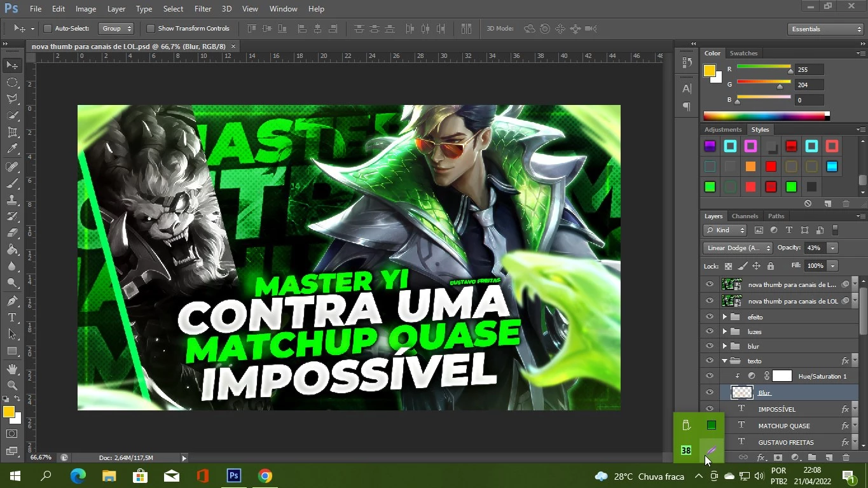Image resolution: width=868 pixels, height=488 pixels.
Task: Open Google Chrome from the taskbar
Action: (x=265, y=476)
